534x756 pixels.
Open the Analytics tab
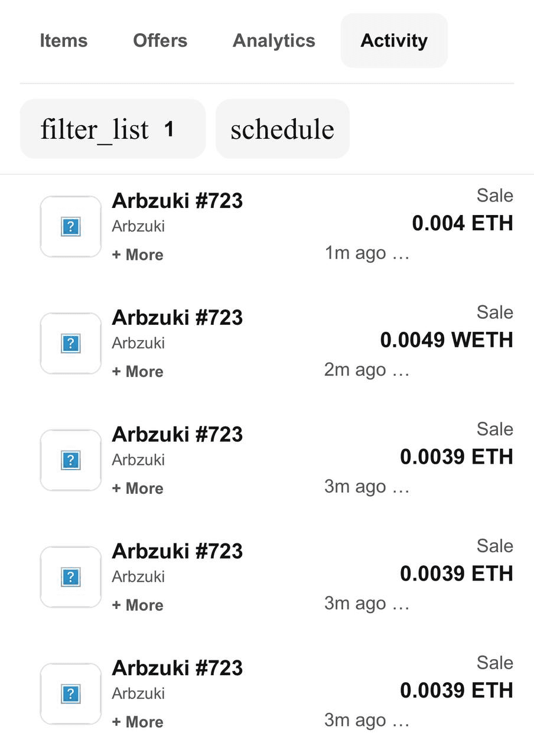(x=274, y=41)
